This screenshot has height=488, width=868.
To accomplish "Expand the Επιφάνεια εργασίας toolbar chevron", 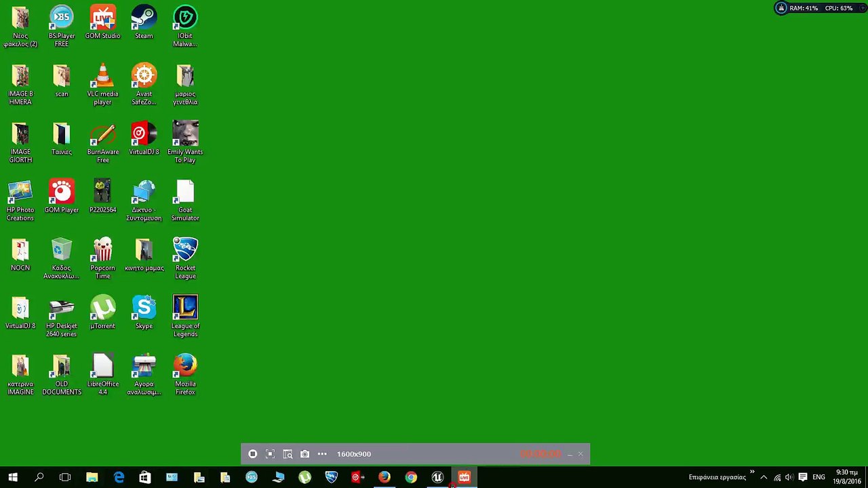I will pos(752,472).
